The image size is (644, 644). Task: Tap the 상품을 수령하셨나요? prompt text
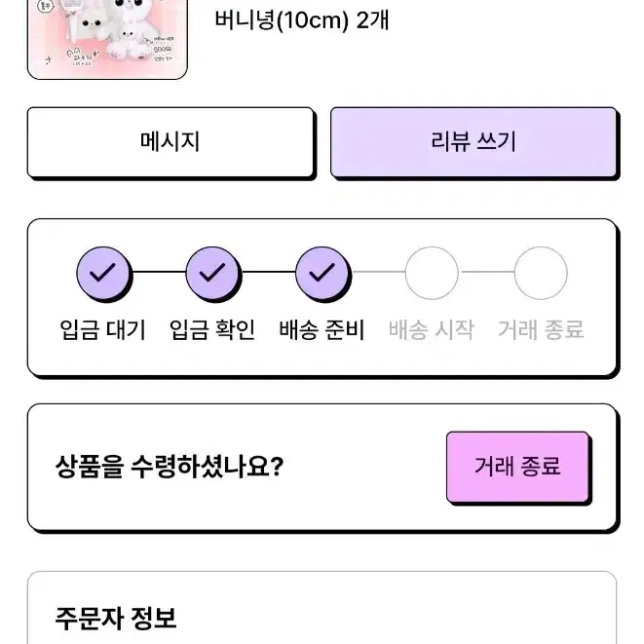click(x=170, y=467)
